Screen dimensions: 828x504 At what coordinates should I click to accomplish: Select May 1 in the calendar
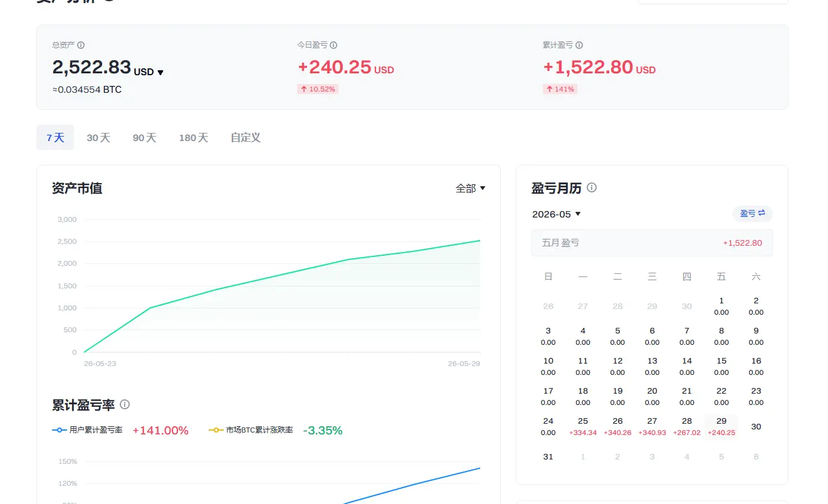721,306
